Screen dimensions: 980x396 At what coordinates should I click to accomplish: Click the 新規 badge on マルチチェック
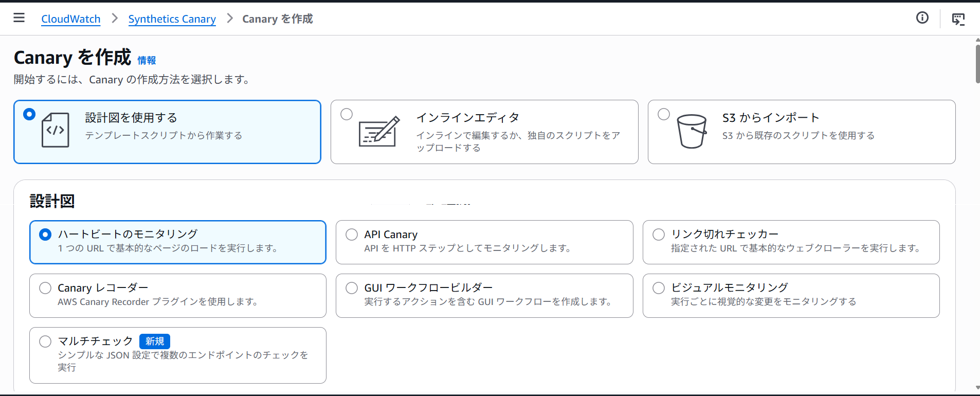point(155,341)
